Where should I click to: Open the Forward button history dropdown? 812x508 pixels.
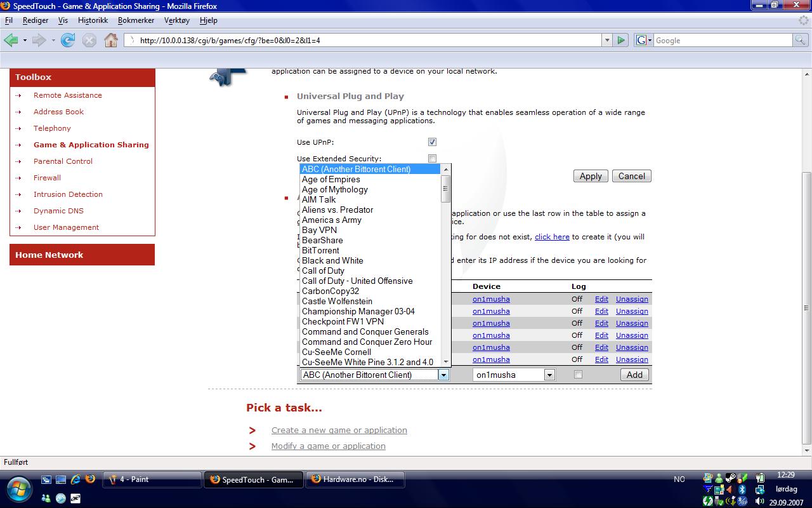pos(53,40)
